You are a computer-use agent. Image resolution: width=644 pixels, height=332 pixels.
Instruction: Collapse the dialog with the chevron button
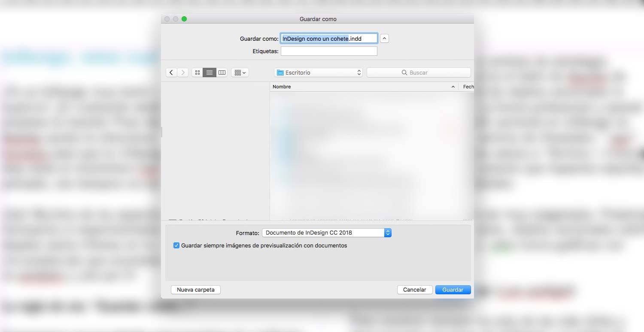pos(385,38)
